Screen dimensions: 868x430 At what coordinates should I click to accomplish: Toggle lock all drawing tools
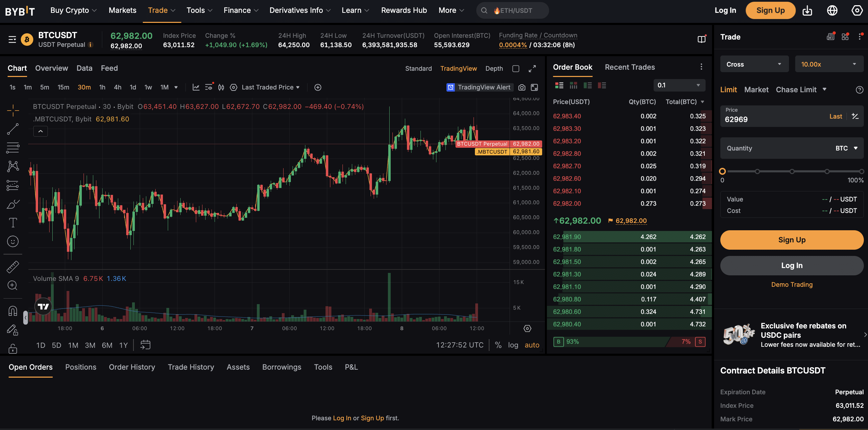(x=13, y=348)
